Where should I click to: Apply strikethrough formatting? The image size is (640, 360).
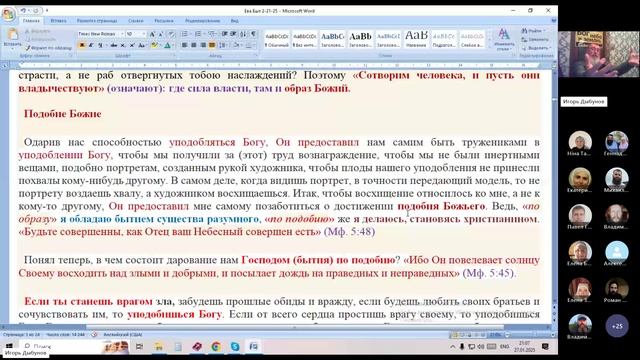[x=114, y=45]
